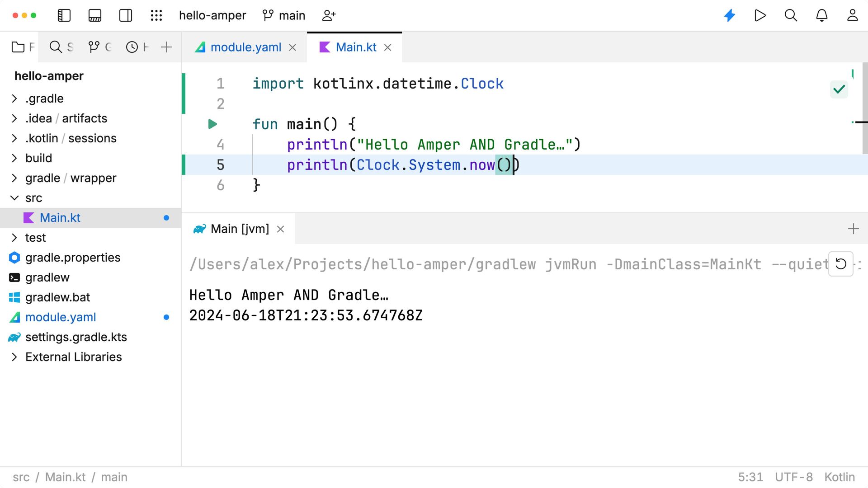Click line number 6 in the gutter
The height and width of the screenshot is (488, 868).
click(x=220, y=185)
